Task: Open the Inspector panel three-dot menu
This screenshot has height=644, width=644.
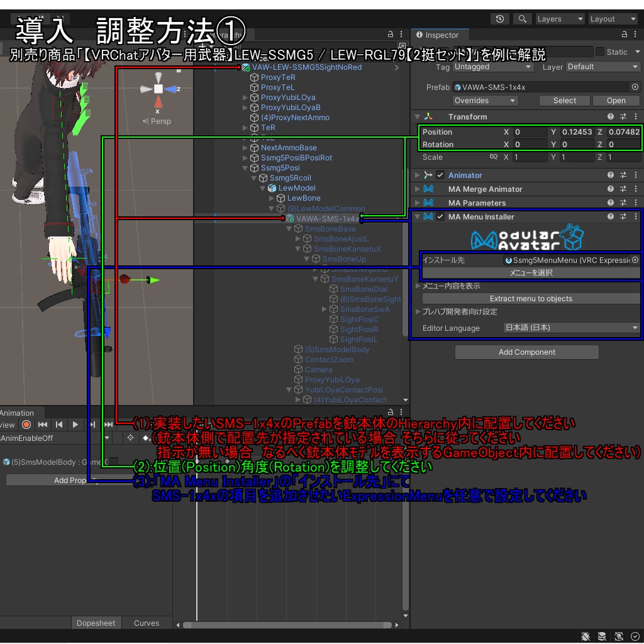Action: point(635,35)
